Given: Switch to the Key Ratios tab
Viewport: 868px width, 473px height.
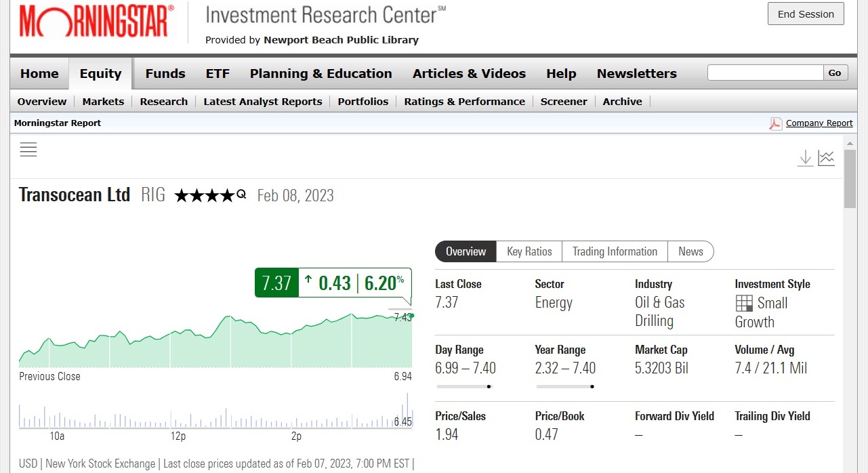Looking at the screenshot, I should click(x=529, y=251).
